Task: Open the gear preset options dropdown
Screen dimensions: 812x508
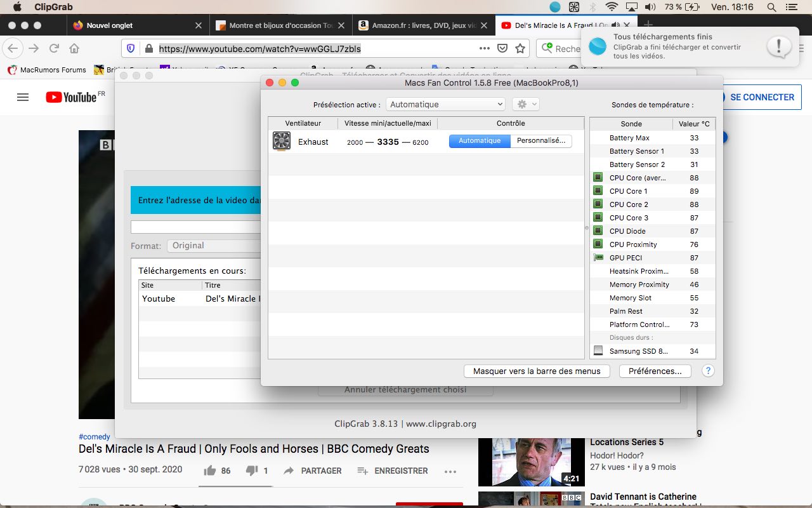Action: (525, 104)
